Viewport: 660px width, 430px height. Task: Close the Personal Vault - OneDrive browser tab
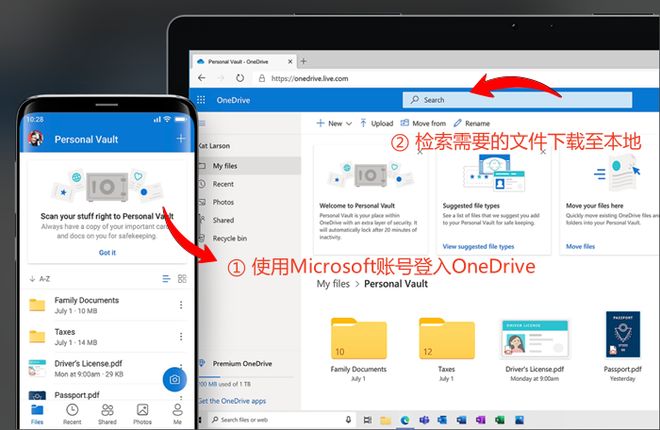[290, 61]
